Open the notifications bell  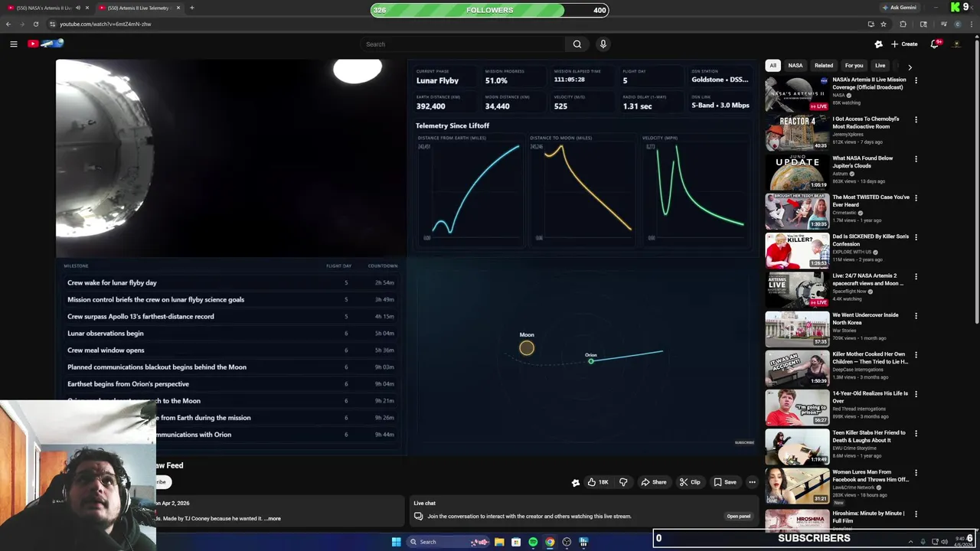tap(935, 44)
